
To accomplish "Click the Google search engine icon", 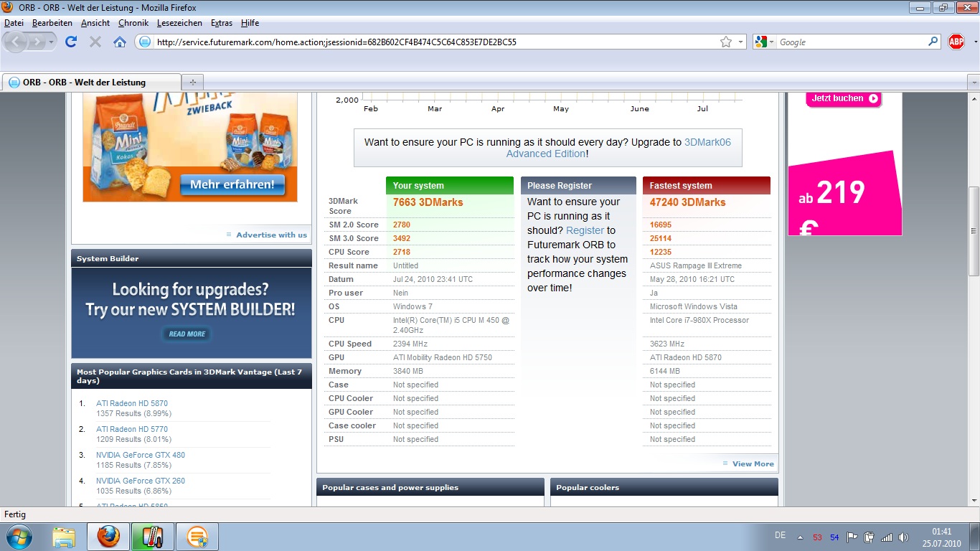I will tap(760, 42).
